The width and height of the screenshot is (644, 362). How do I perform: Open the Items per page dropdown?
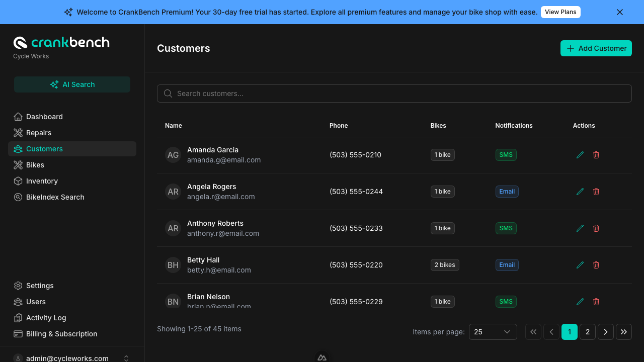pos(493,332)
